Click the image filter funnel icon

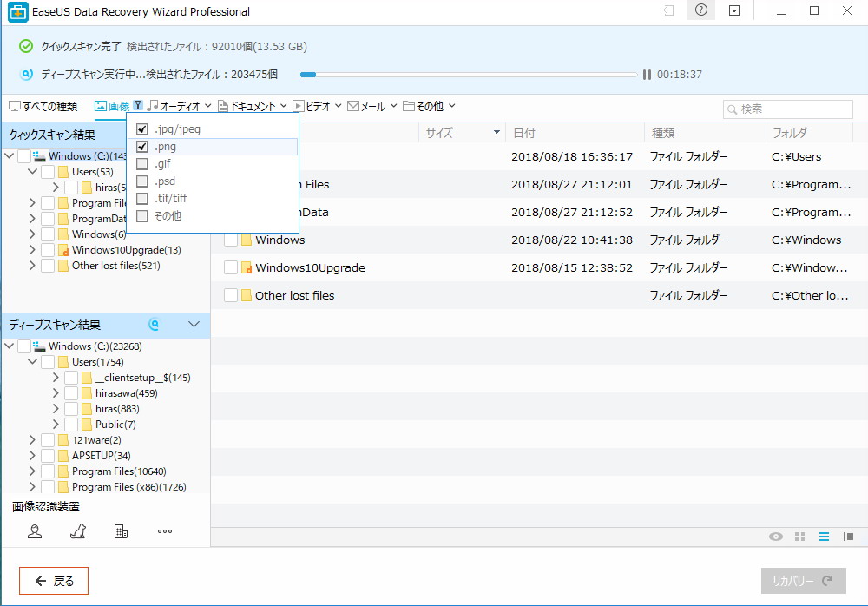(138, 105)
